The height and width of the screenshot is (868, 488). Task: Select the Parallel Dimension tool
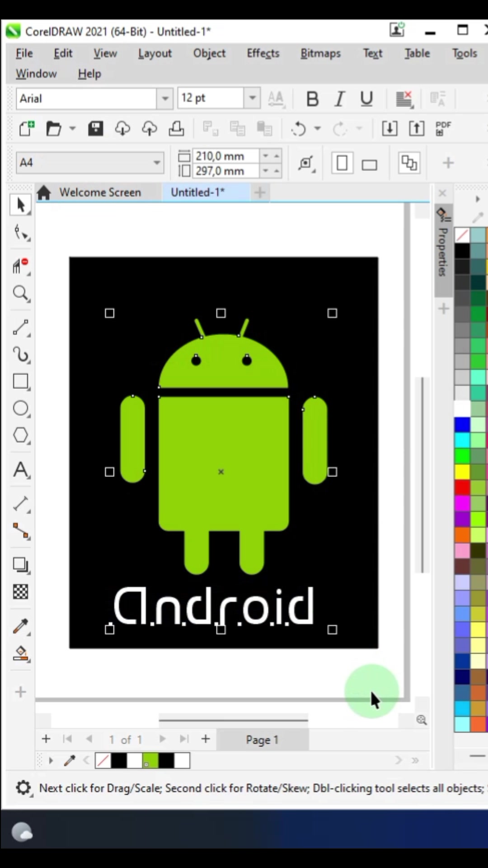point(21,504)
